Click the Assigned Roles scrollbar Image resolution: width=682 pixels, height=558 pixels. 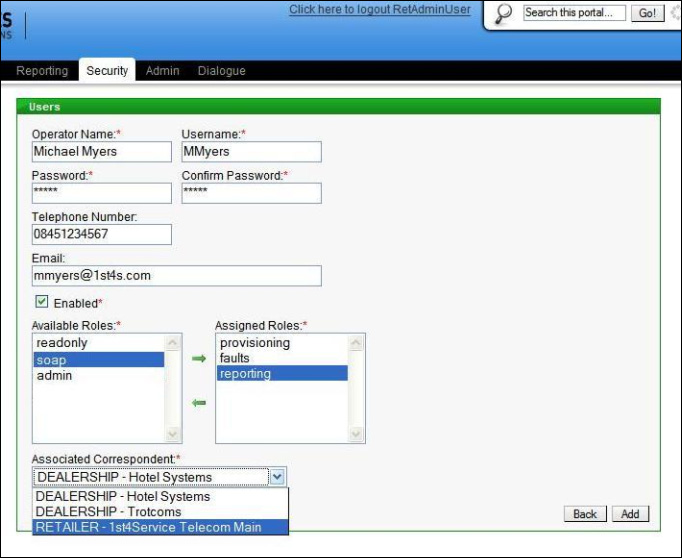[x=357, y=388]
